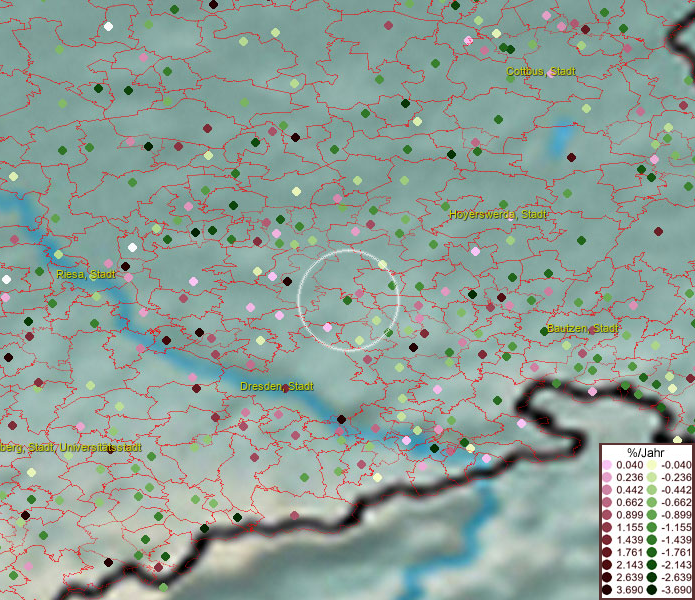
Task: Select the 'Cottbus, Stadt' label
Action: [x=540, y=72]
